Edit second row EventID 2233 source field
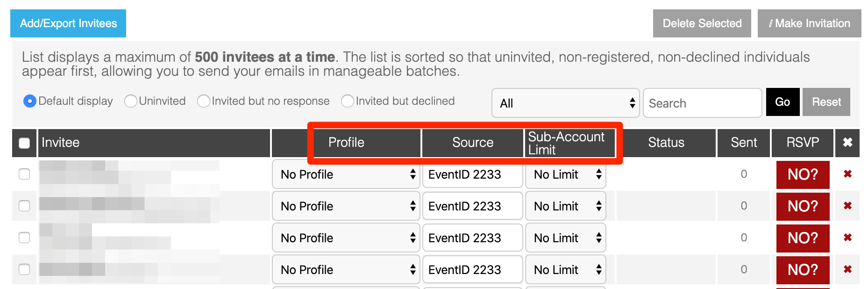Screen dimensions: 868x289 point(472,206)
